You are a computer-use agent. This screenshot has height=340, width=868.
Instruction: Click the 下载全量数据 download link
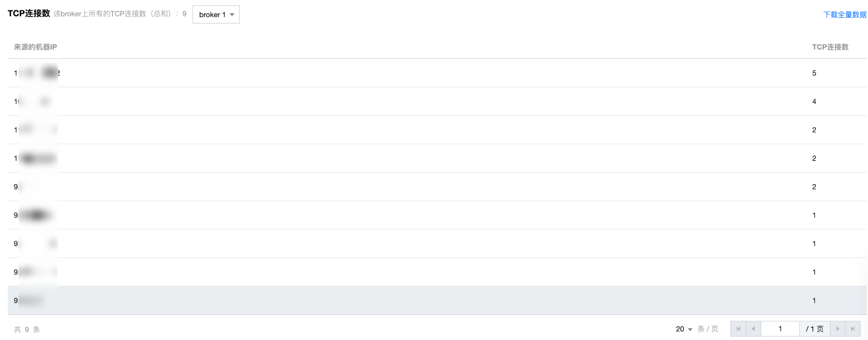(844, 15)
